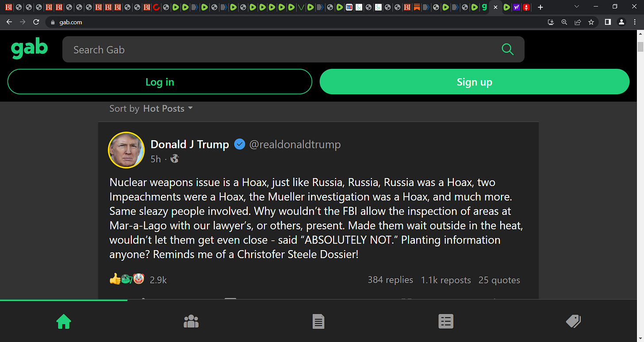Go to Home in bottom navigation
This screenshot has width=644, height=342.
[64, 321]
